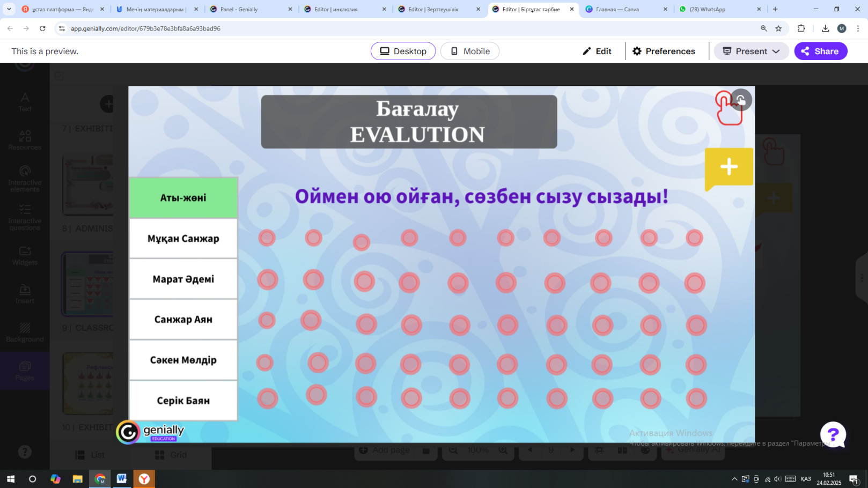Screen dimensions: 868x488
Task: Switch the КАЗ keyboard language
Action: (x=806, y=479)
